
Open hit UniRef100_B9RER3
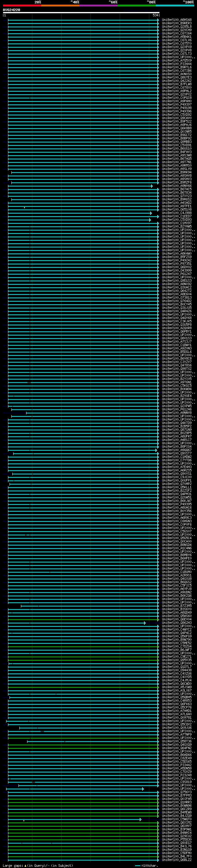pos(177,23)
